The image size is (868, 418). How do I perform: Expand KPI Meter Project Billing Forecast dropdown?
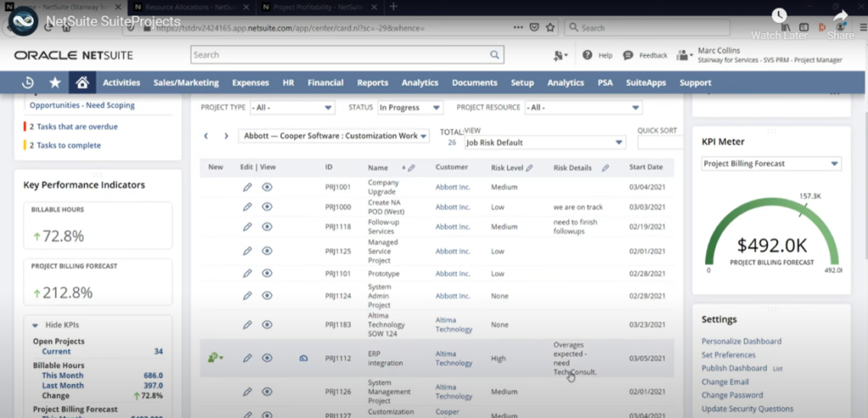(x=771, y=164)
